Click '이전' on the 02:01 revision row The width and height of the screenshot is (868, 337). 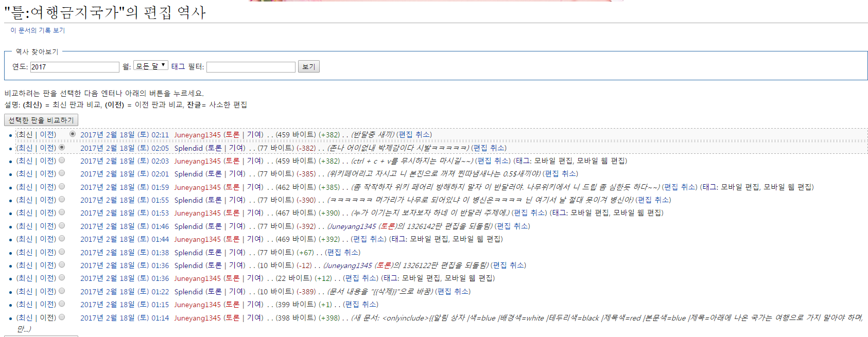(x=47, y=174)
